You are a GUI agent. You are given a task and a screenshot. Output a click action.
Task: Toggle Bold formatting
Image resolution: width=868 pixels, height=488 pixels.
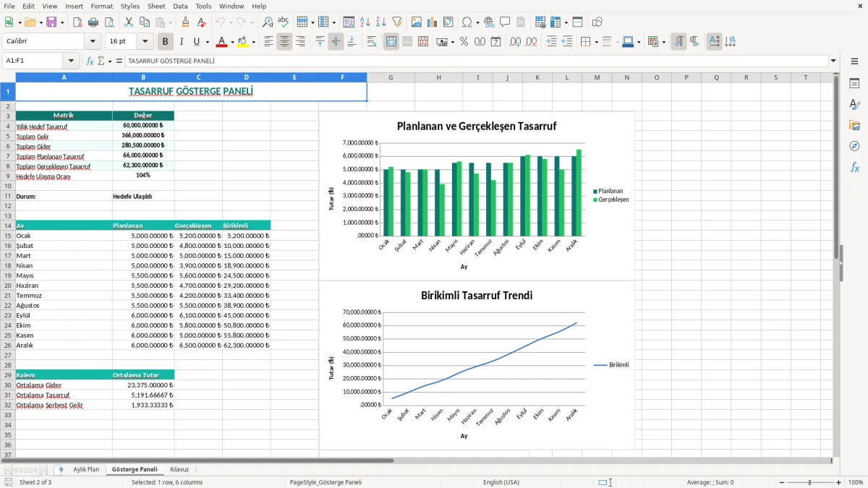pos(165,42)
